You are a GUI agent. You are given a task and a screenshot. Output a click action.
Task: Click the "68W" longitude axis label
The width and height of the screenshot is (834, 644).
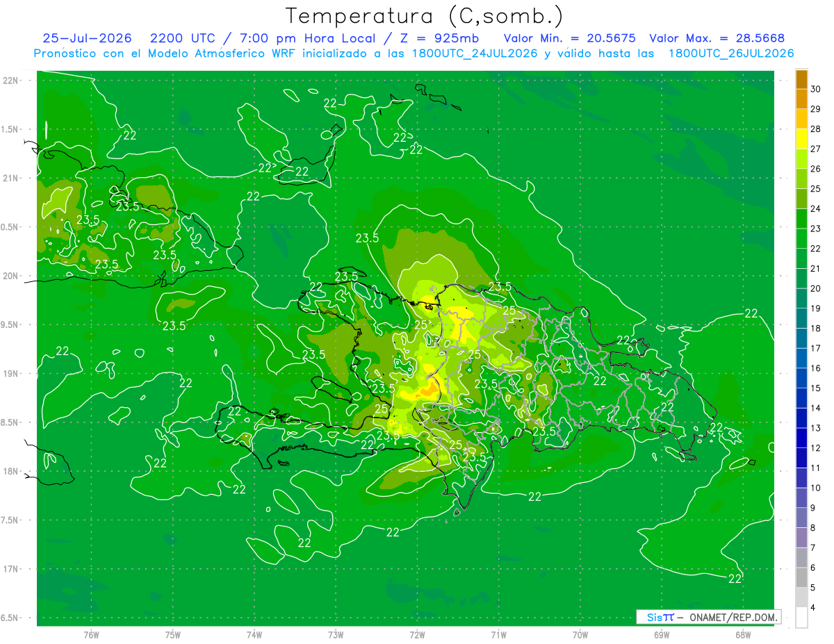743,634
